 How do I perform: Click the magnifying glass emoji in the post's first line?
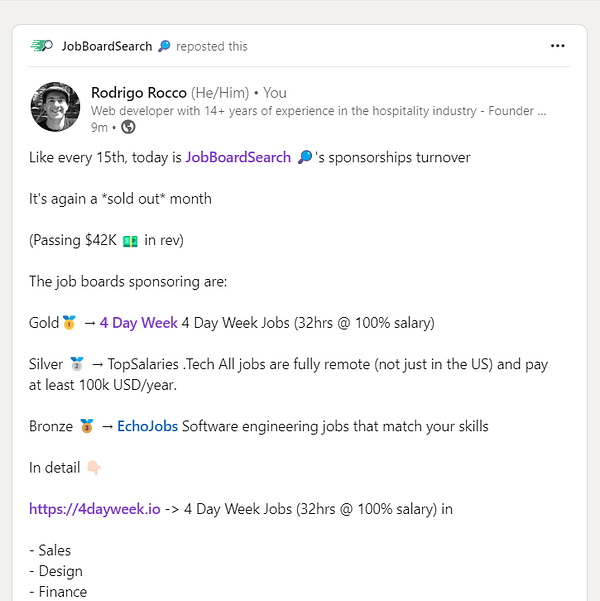pos(304,157)
